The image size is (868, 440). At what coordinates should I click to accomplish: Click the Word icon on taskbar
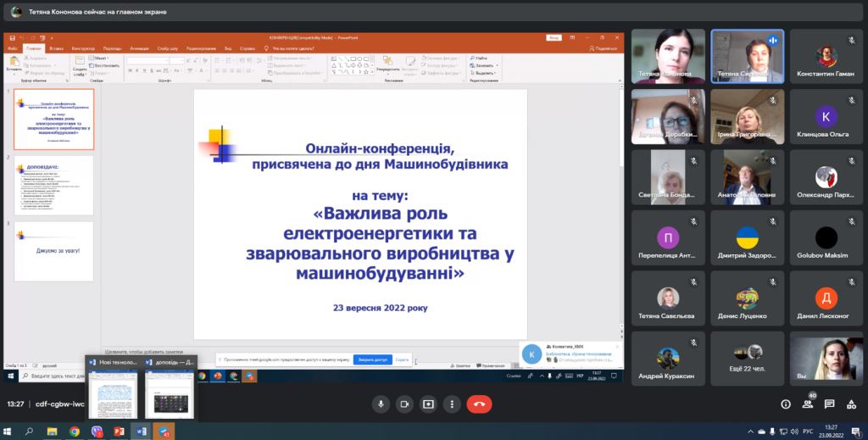point(142,432)
